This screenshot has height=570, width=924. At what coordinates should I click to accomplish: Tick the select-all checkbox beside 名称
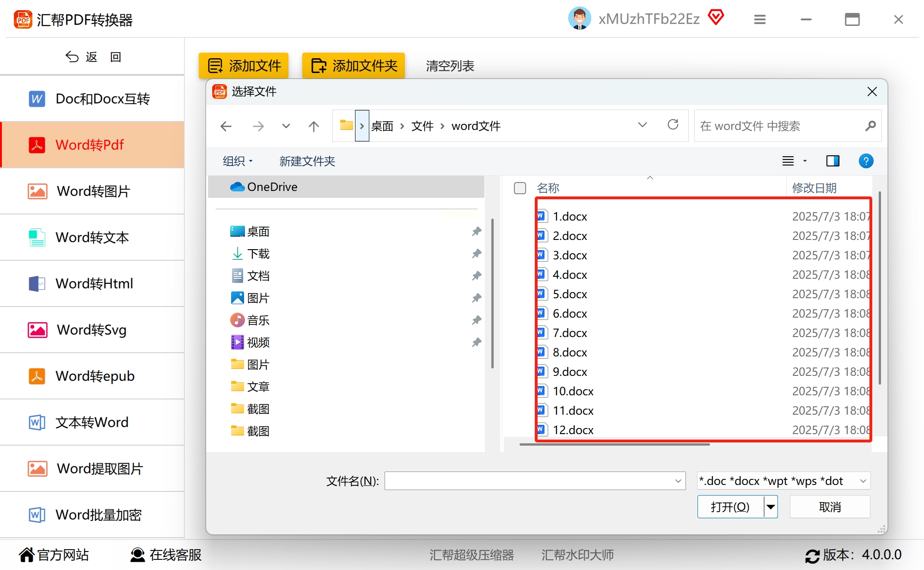520,188
